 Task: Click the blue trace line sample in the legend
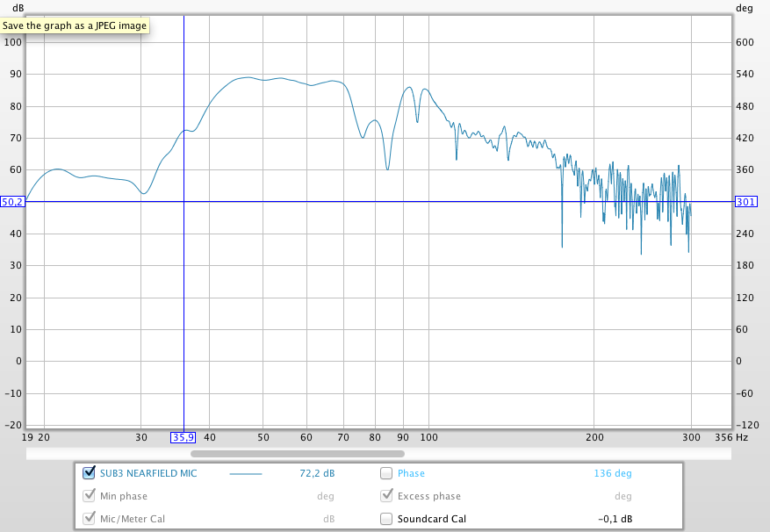[x=246, y=474]
